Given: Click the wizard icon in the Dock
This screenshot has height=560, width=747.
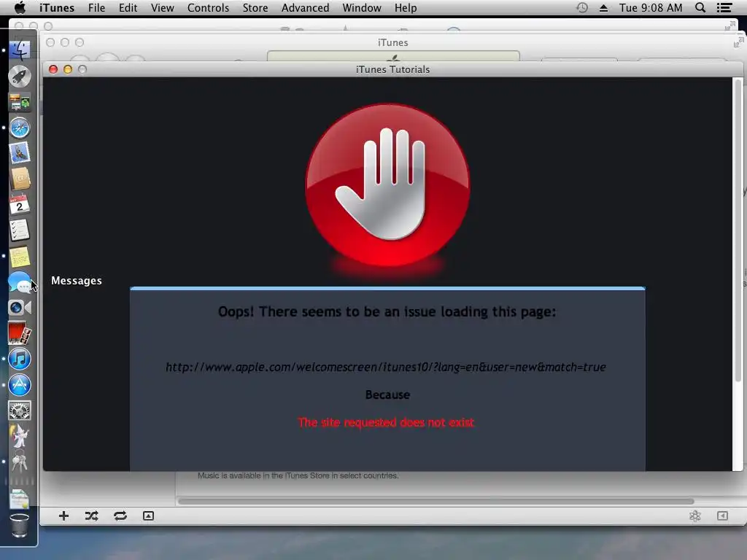Looking at the screenshot, I should click(20, 436).
